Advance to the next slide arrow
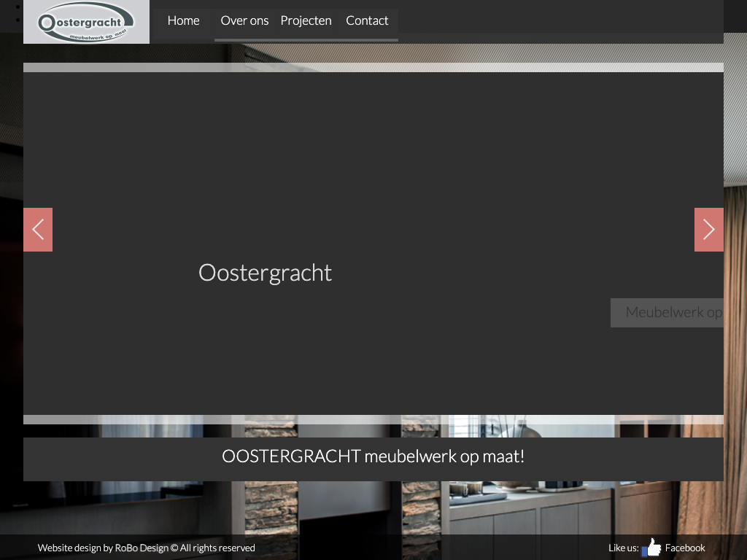Screen dimensions: 747x560 (708, 230)
